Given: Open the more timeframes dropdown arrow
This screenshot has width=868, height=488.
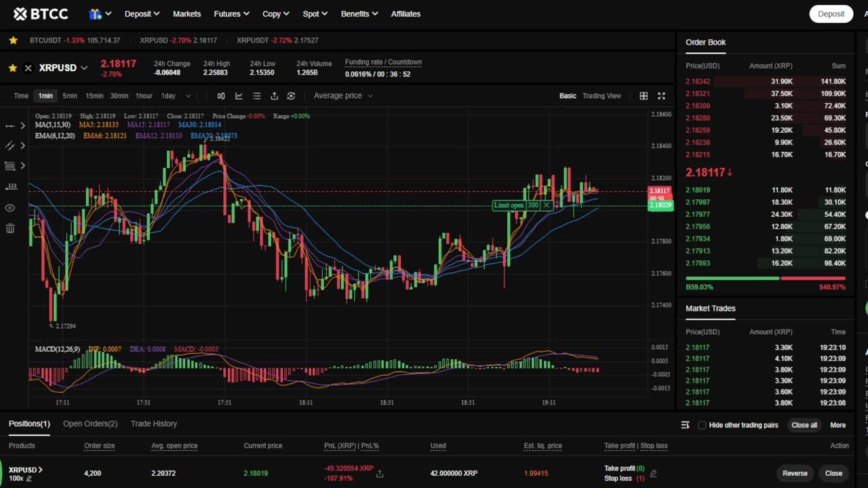Looking at the screenshot, I should point(188,96).
